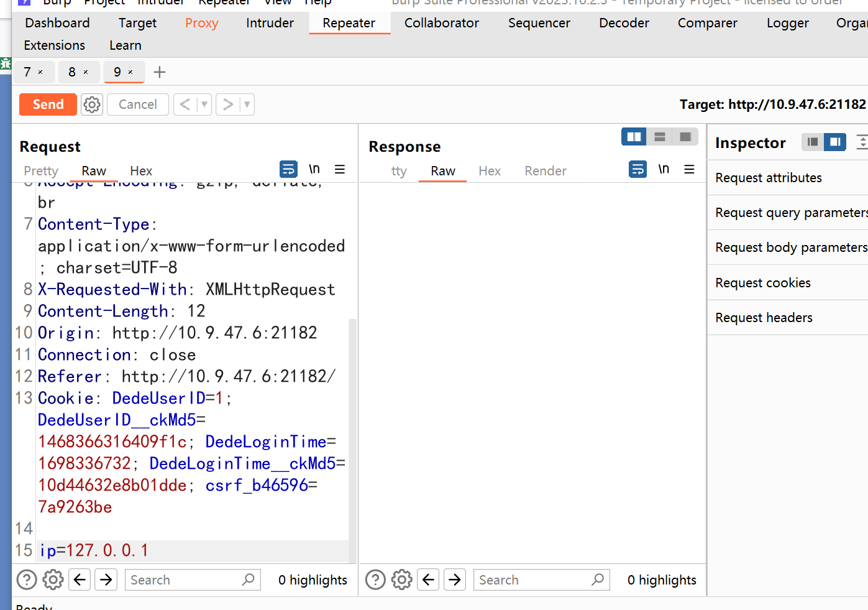Expand Request query parameters section
Screen dimensions: 868x610
[787, 213]
